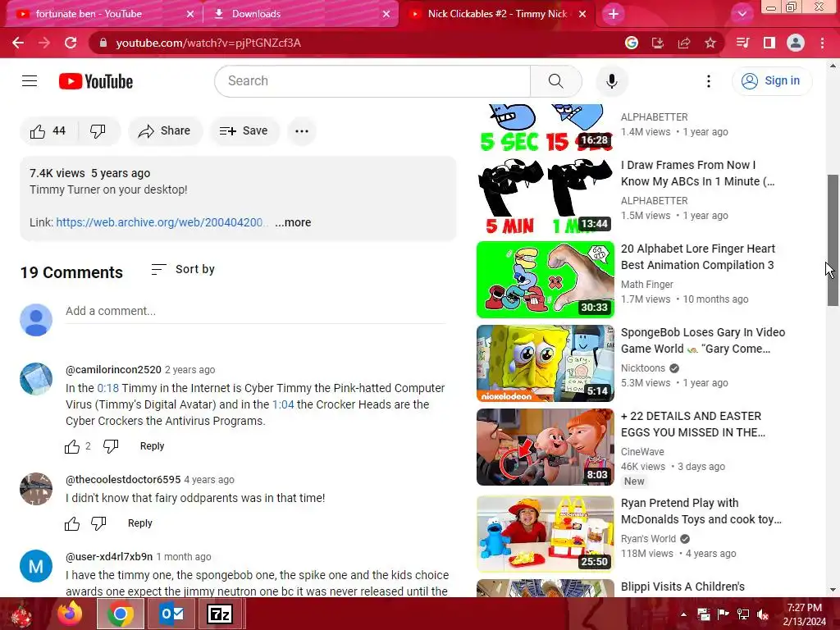Click the address bar URL
The image size is (840, 630).
click(x=208, y=43)
